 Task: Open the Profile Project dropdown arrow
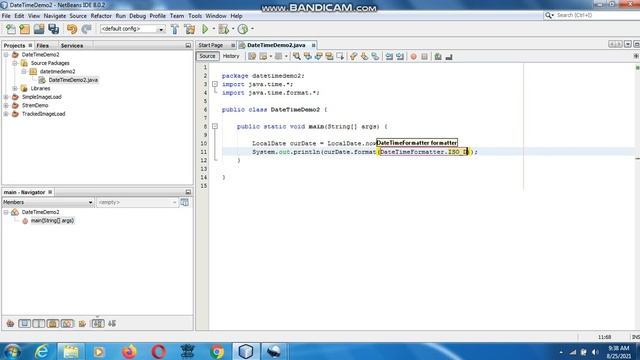(252, 29)
